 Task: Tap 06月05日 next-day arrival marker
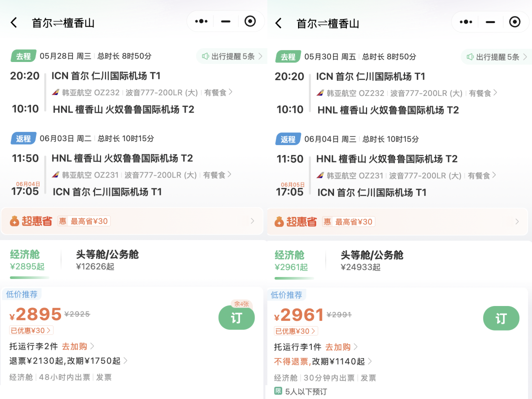tap(293, 185)
